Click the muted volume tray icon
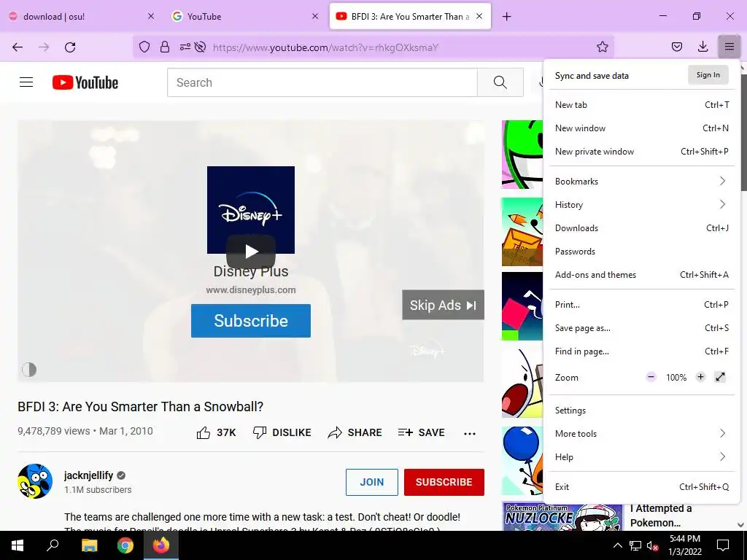This screenshot has width=747, height=560. coord(652,545)
